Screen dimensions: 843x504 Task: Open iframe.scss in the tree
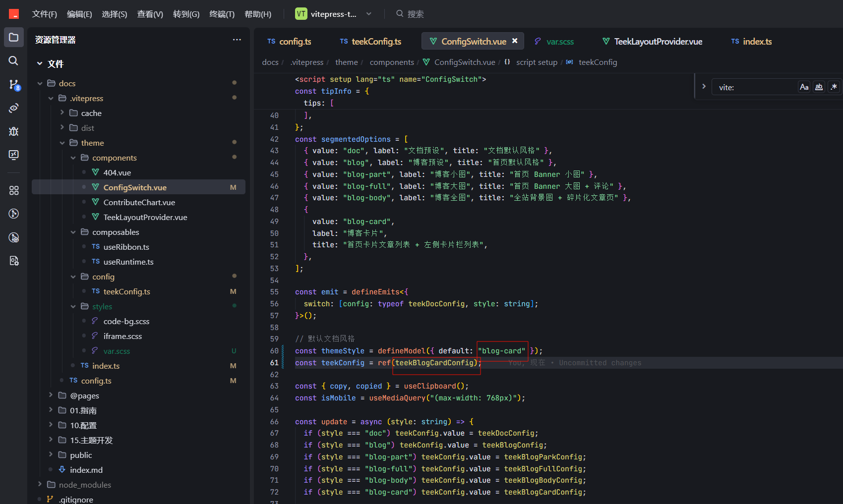[122, 336]
